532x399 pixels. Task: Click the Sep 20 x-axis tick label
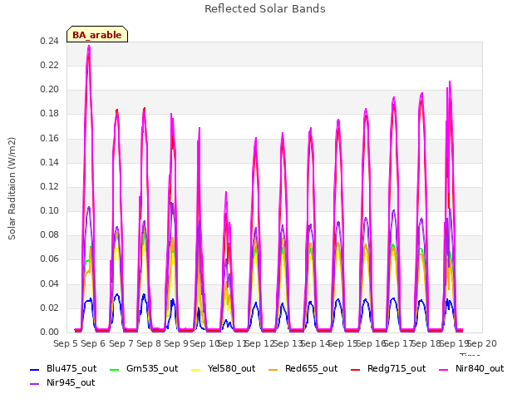click(482, 343)
